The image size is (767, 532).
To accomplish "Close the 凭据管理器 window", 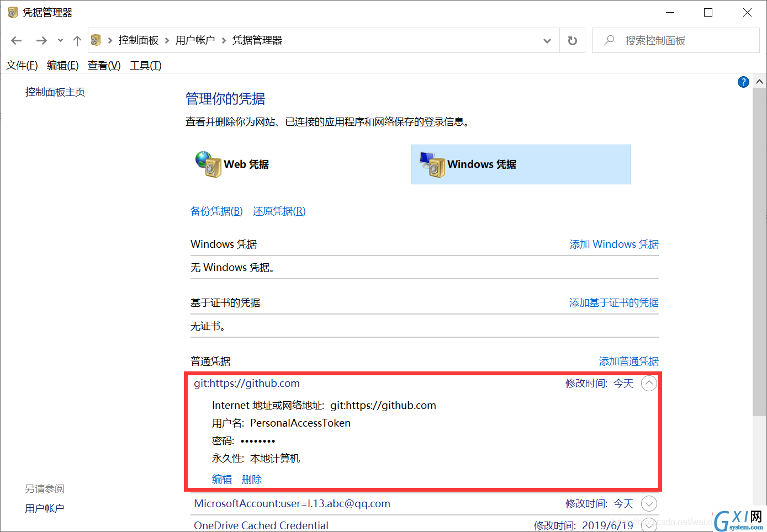I will [747, 12].
